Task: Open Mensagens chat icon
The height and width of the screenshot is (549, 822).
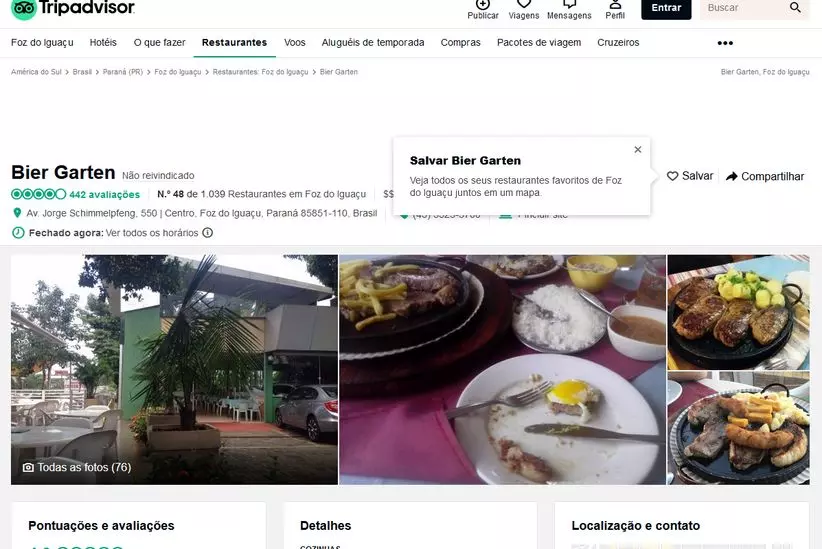Action: [x=569, y=5]
